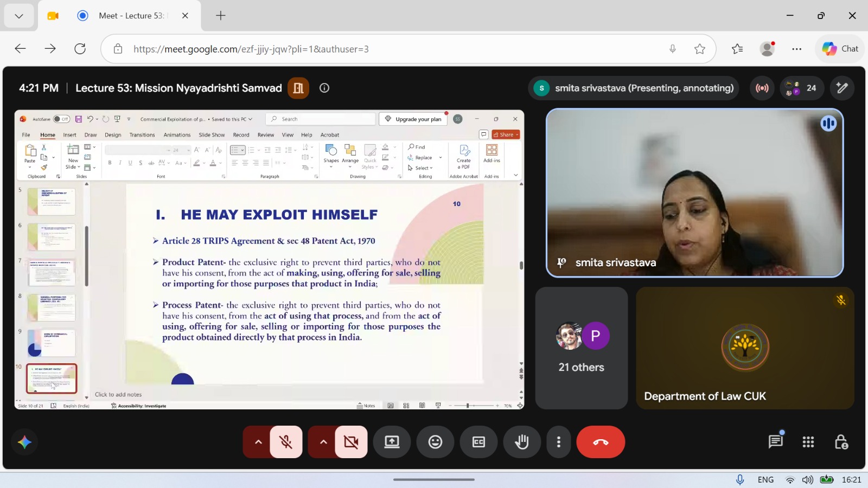Open Meet more options menu

(558, 442)
